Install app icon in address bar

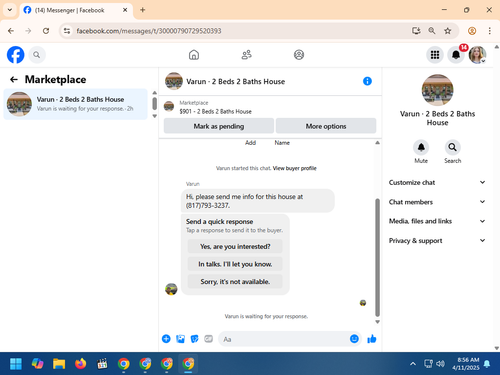(416, 31)
